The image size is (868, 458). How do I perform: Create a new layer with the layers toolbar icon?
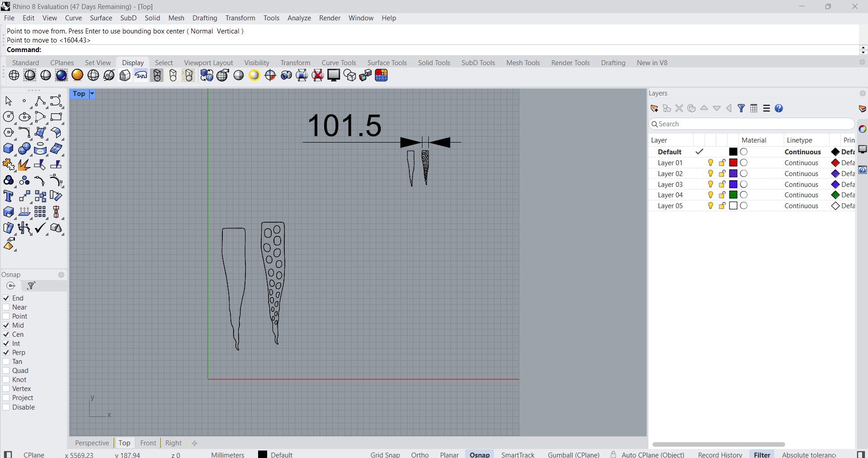pyautogui.click(x=654, y=108)
